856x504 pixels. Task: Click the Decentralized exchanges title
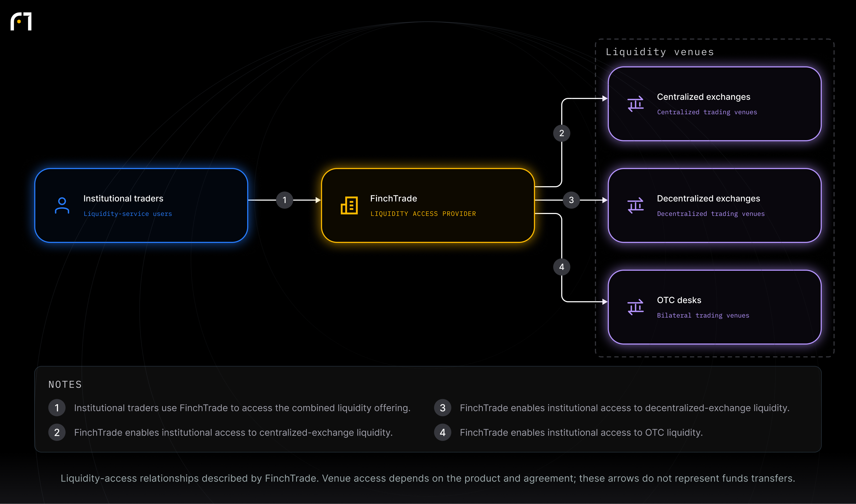708,198
